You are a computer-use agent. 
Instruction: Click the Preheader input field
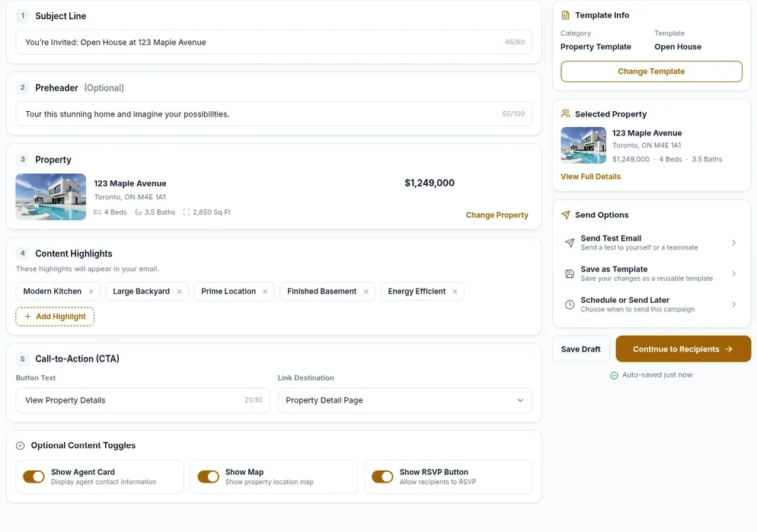pyautogui.click(x=273, y=114)
